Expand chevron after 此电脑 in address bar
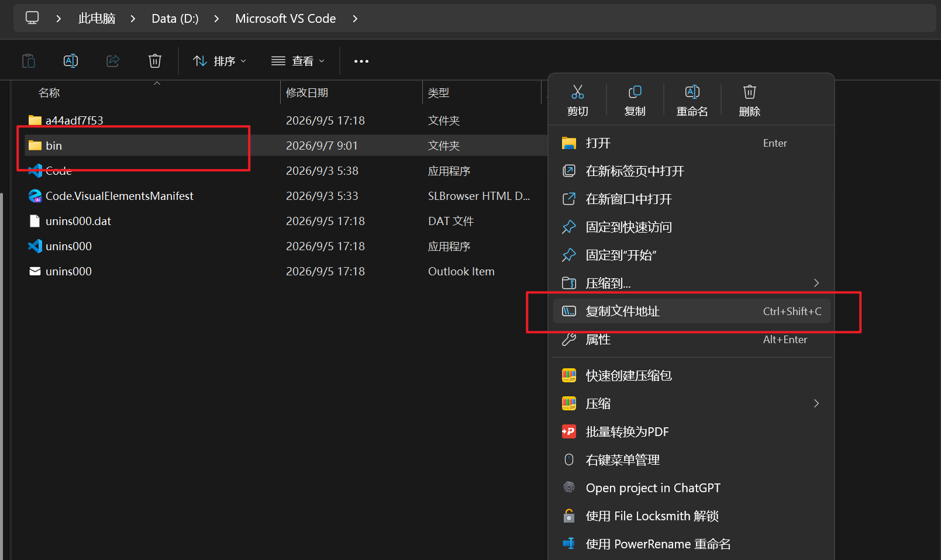 click(x=133, y=19)
